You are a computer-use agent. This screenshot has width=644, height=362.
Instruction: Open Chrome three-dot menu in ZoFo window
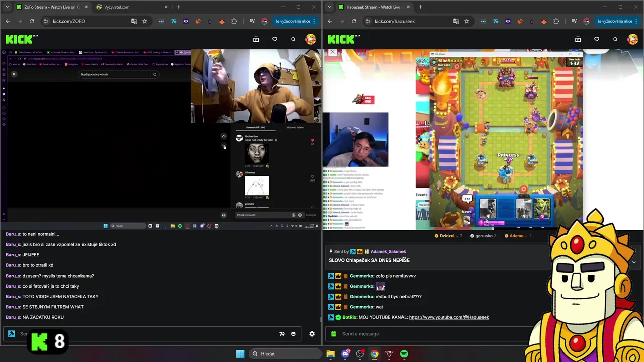(314, 21)
